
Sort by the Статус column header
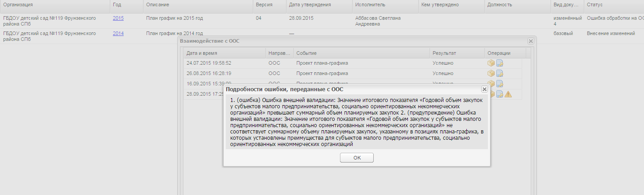614,4
